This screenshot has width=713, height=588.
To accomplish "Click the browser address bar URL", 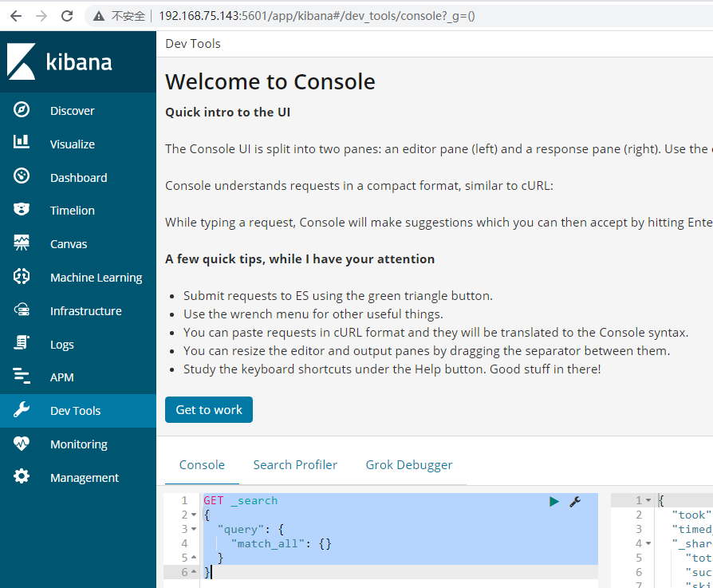I will point(317,17).
